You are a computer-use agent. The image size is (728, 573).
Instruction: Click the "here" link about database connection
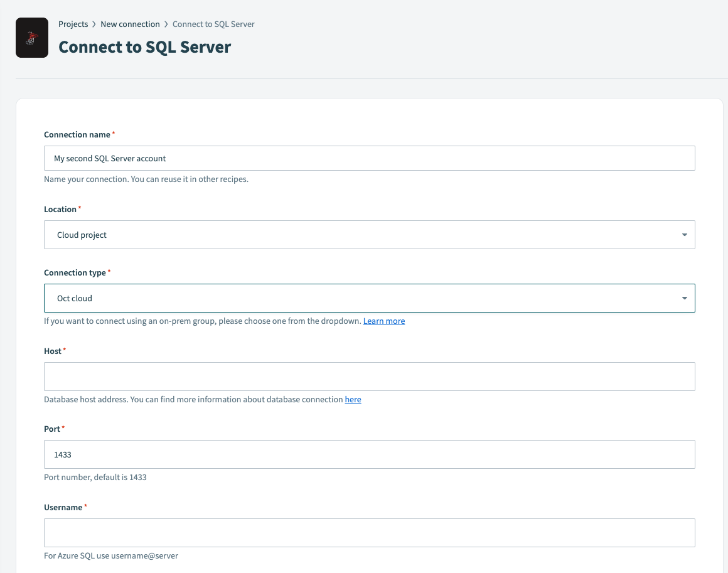tap(353, 399)
